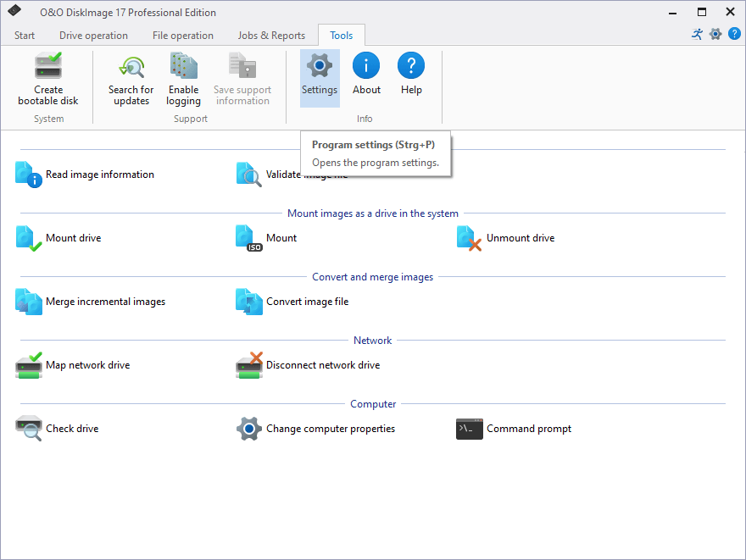Viewport: 746px width, 560px height.
Task: Open Settings gear in the ribbon
Action: tap(320, 65)
